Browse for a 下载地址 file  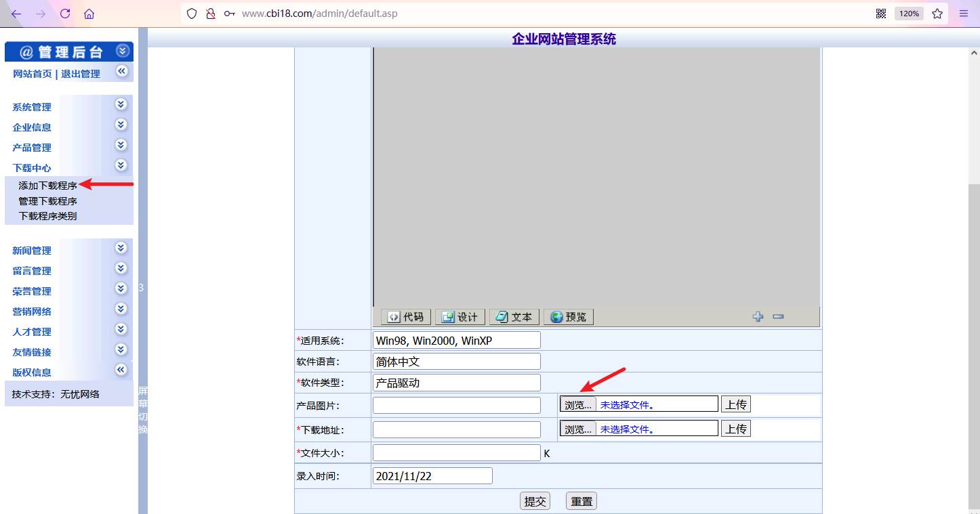pos(577,429)
